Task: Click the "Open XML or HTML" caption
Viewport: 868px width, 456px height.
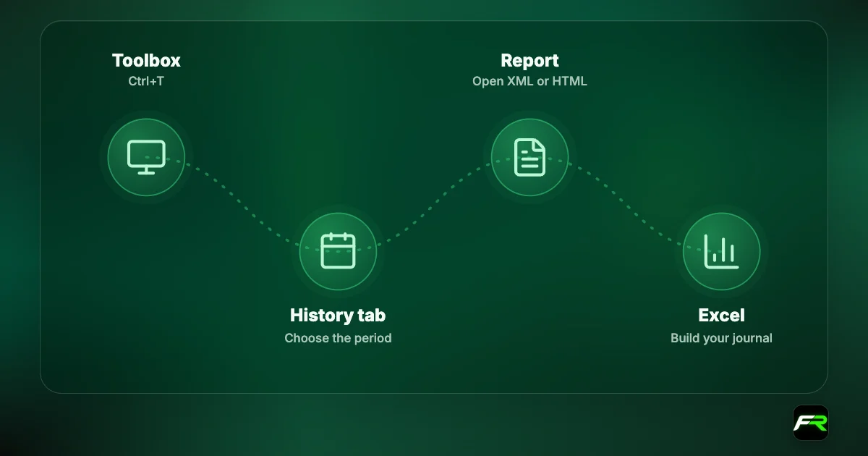Action: click(x=529, y=81)
